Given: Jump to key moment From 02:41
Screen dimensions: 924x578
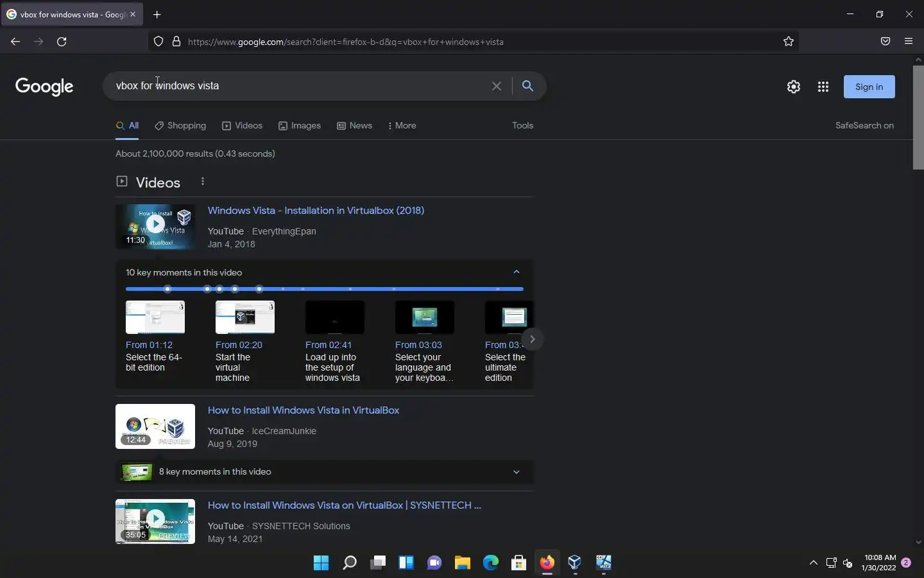Looking at the screenshot, I should pyautogui.click(x=329, y=345).
